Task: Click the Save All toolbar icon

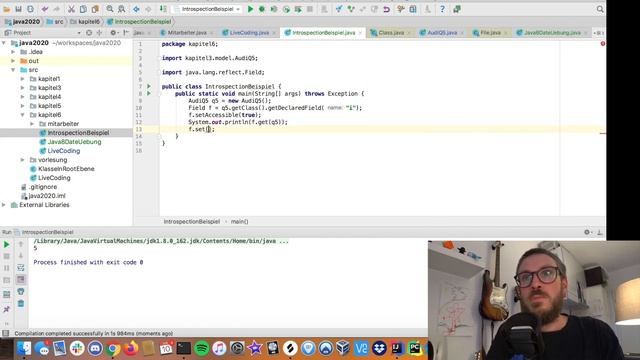Action: 19,9
